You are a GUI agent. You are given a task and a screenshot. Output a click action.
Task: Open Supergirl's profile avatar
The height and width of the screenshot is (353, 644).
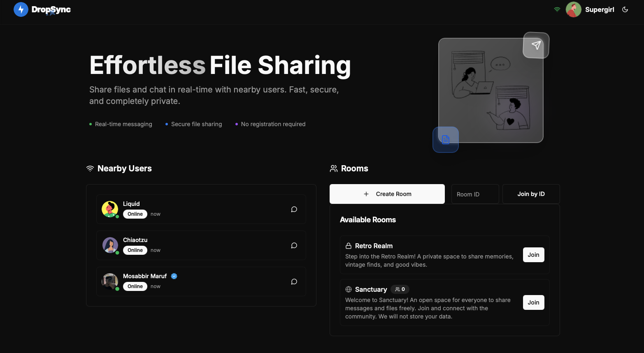(573, 9)
